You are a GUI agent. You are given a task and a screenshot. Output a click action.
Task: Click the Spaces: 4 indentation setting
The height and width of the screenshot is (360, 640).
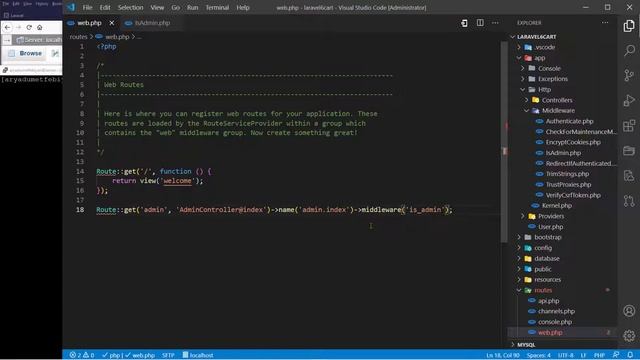[x=538, y=355]
